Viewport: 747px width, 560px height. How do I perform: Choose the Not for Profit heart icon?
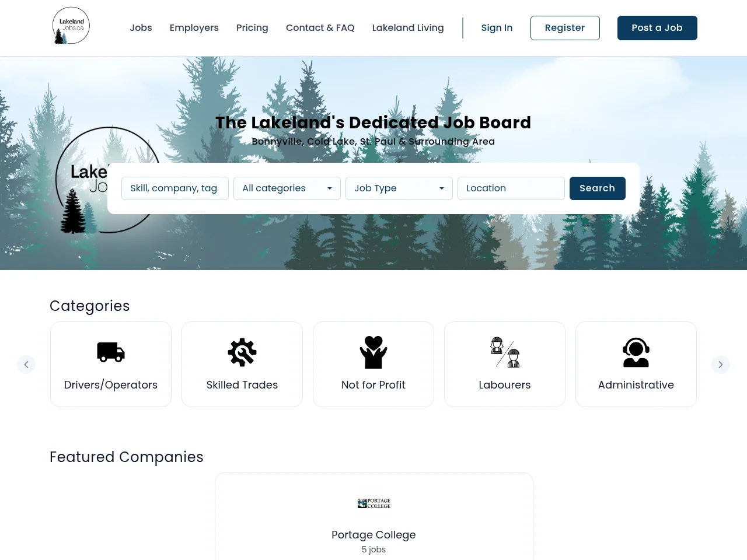(373, 352)
